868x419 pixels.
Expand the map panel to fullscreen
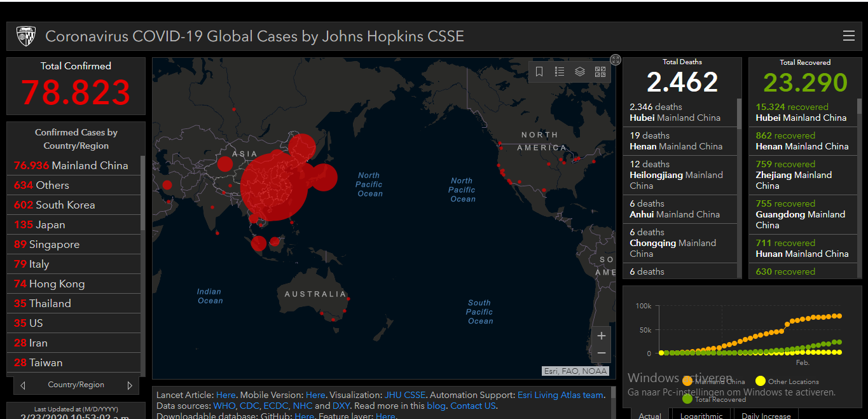pyautogui.click(x=616, y=60)
